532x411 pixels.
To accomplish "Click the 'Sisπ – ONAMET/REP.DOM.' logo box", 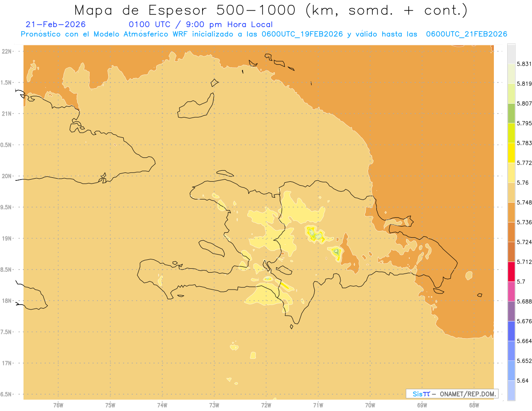I will coord(452,394).
